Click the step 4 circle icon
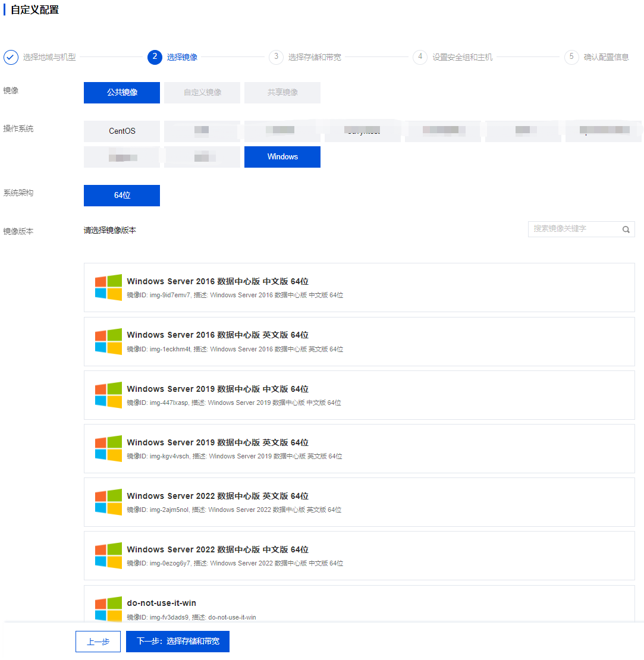This screenshot has width=644, height=660. click(x=420, y=57)
